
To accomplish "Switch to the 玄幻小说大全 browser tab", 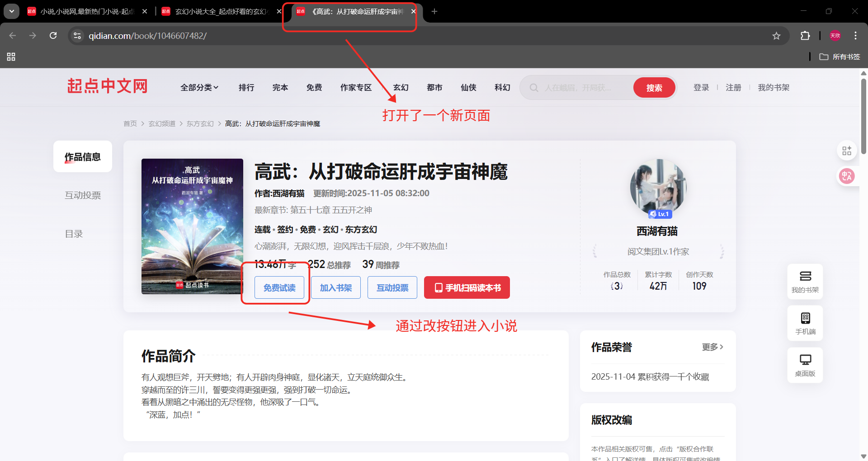I will coord(222,11).
